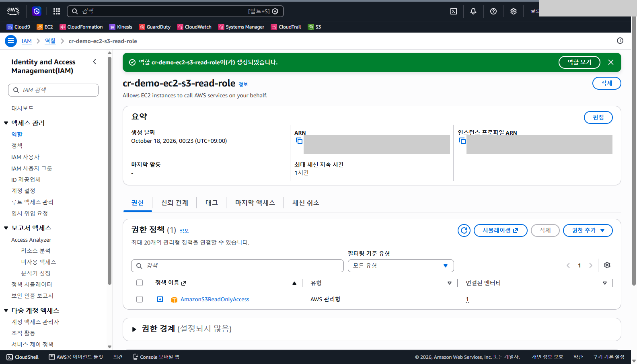Collapse the 다중 계정 액세스 navigation group

pos(6,311)
